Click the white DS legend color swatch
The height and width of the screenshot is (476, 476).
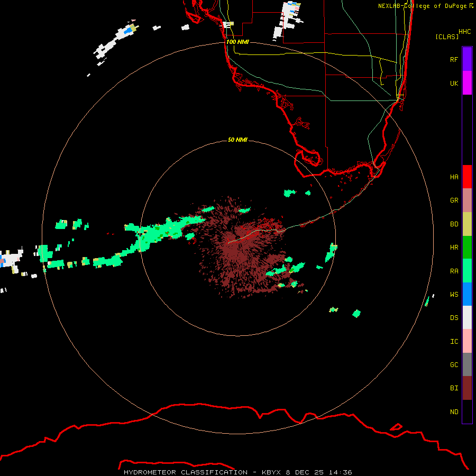point(467,317)
